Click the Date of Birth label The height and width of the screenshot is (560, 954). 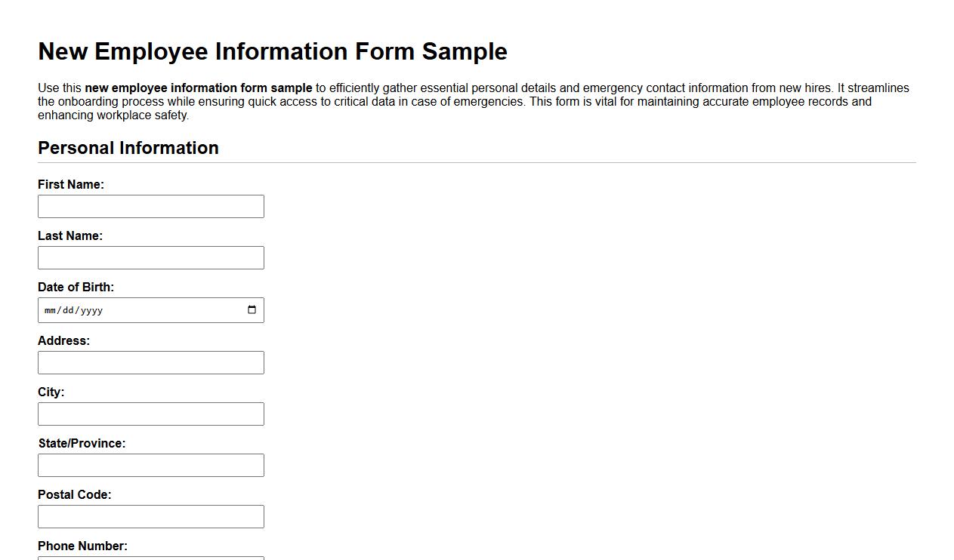(76, 287)
